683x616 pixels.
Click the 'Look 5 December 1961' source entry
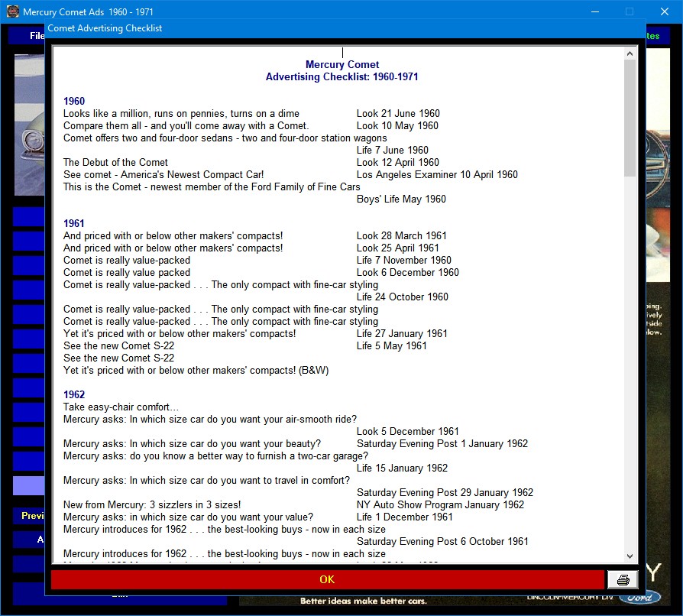click(x=408, y=431)
